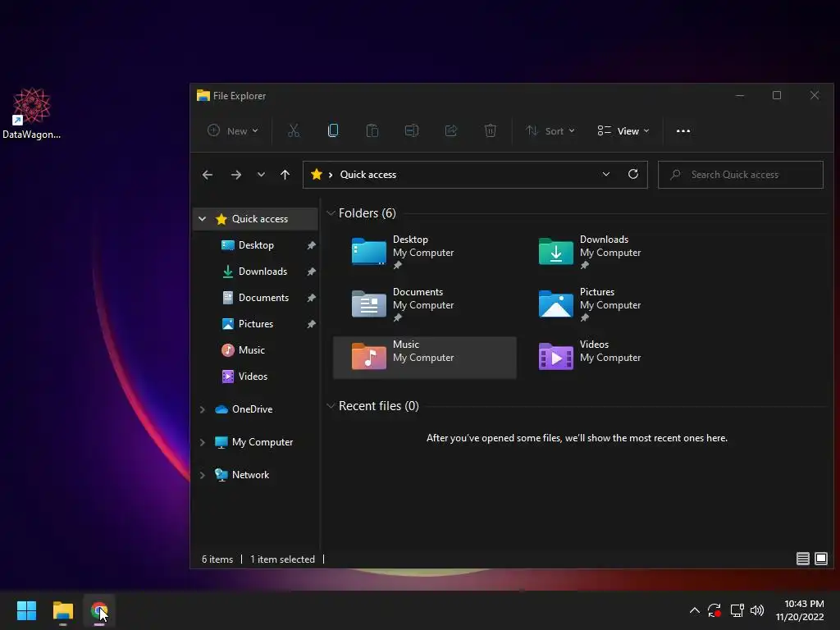Click the "1 item selected" status text
Screen dimensions: 840x630
(282, 559)
